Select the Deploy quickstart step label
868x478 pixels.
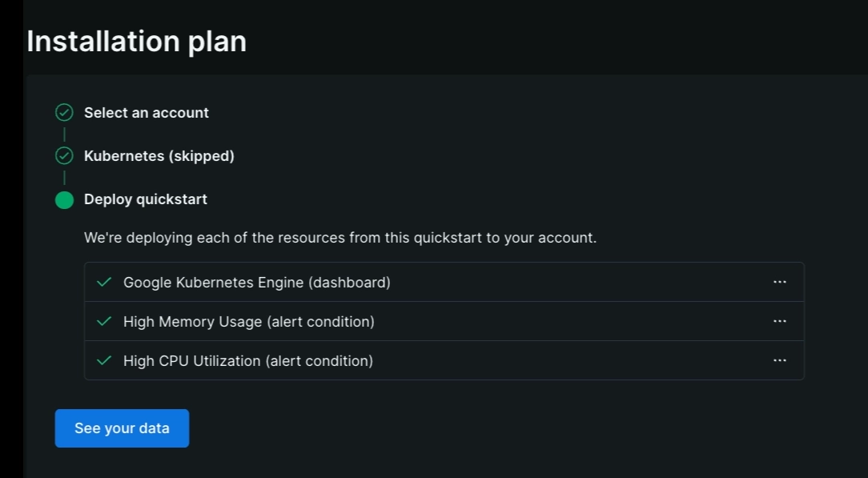(x=146, y=199)
